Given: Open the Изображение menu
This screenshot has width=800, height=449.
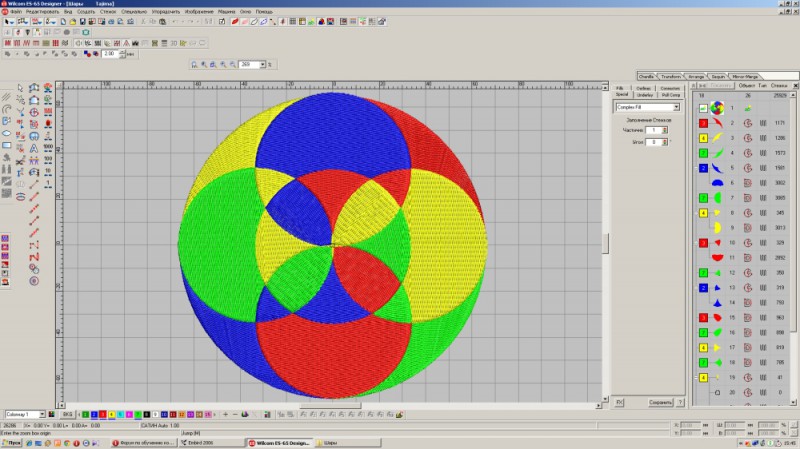Looking at the screenshot, I should point(199,11).
